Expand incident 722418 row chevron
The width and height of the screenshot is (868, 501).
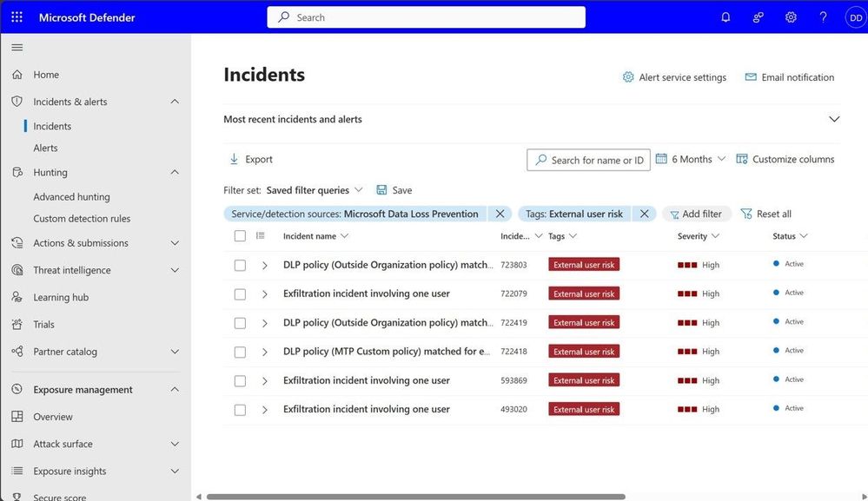265,352
